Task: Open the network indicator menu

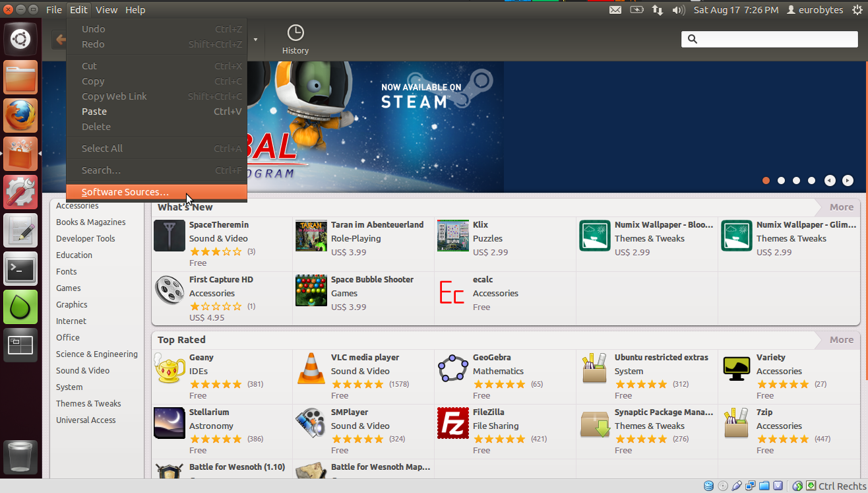Action: (x=658, y=10)
